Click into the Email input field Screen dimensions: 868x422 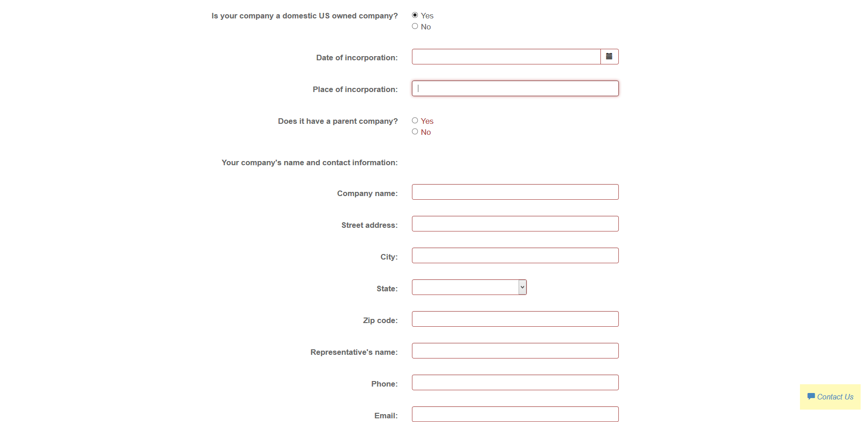515,414
